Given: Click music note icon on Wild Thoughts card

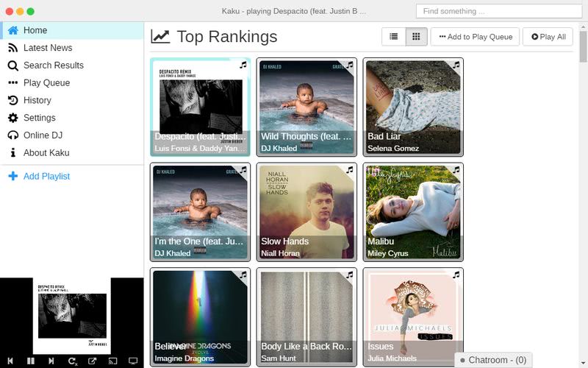Looking at the screenshot, I should (x=350, y=65).
